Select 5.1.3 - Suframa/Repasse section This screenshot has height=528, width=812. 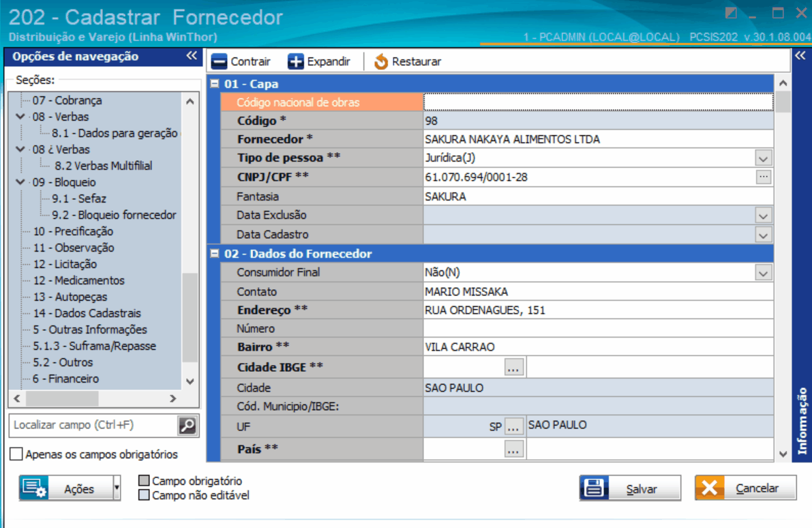(94, 346)
